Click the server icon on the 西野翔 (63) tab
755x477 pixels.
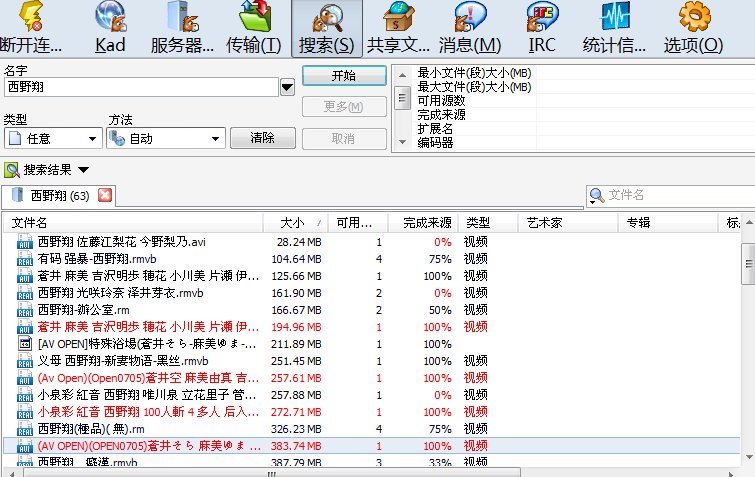[x=17, y=195]
